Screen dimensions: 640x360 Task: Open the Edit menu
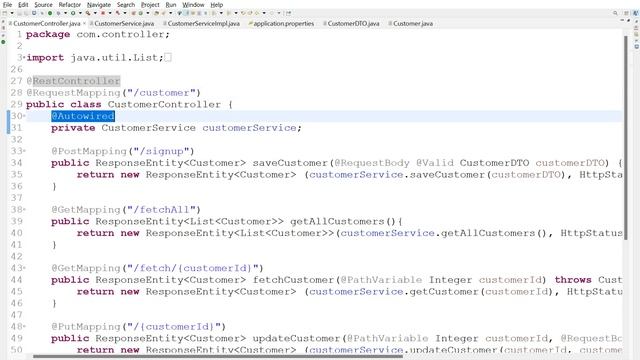pyautogui.click(x=23, y=5)
